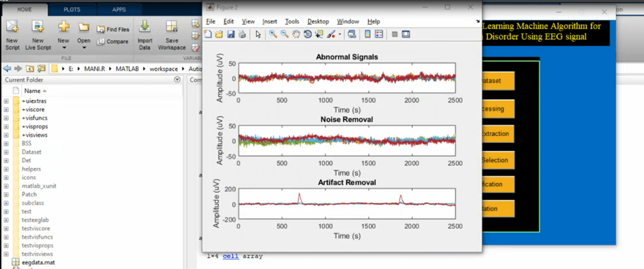
Task: Click Compare in ribbon
Action: 113,42
